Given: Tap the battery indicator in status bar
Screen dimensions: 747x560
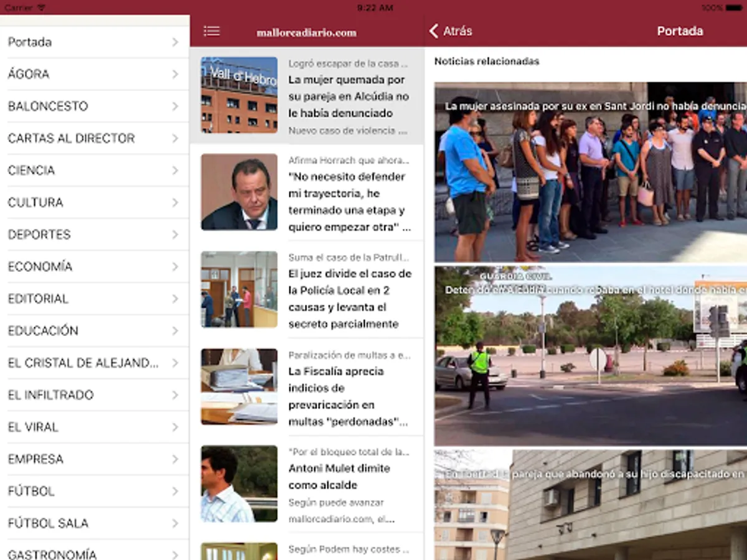Looking at the screenshot, I should (734, 7).
